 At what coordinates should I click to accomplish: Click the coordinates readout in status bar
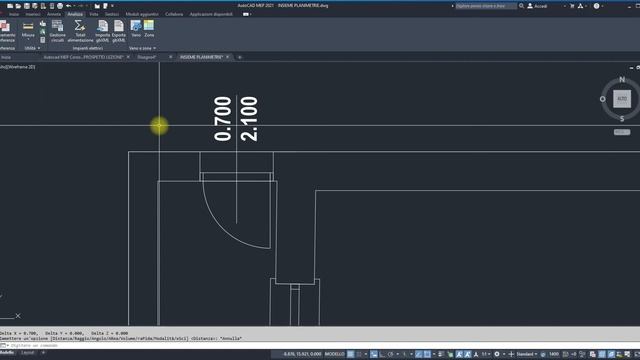pyautogui.click(x=302, y=354)
